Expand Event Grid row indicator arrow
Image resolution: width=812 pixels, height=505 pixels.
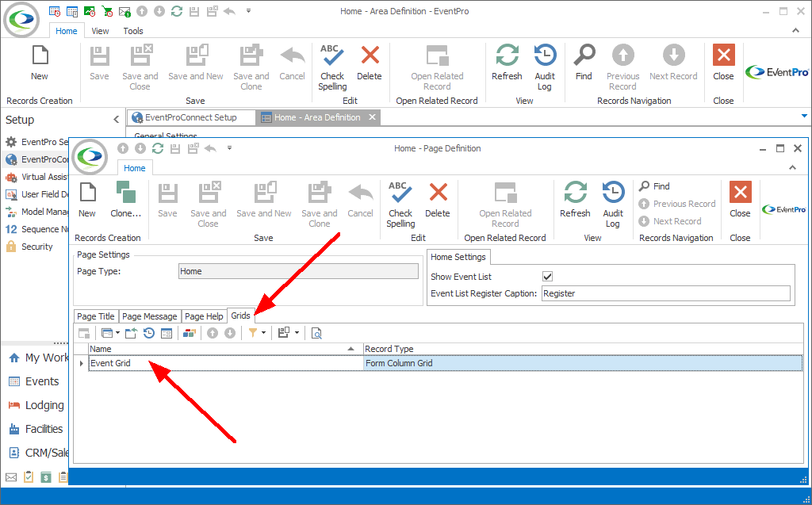[x=82, y=364]
